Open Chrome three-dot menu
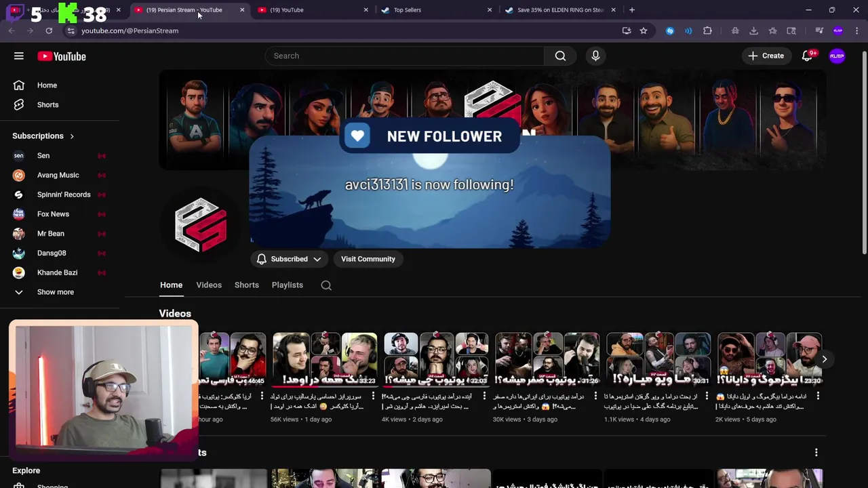868x488 pixels. tap(857, 30)
